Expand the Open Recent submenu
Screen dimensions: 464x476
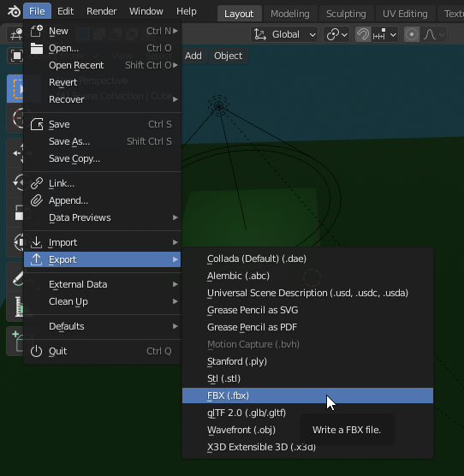click(x=102, y=65)
